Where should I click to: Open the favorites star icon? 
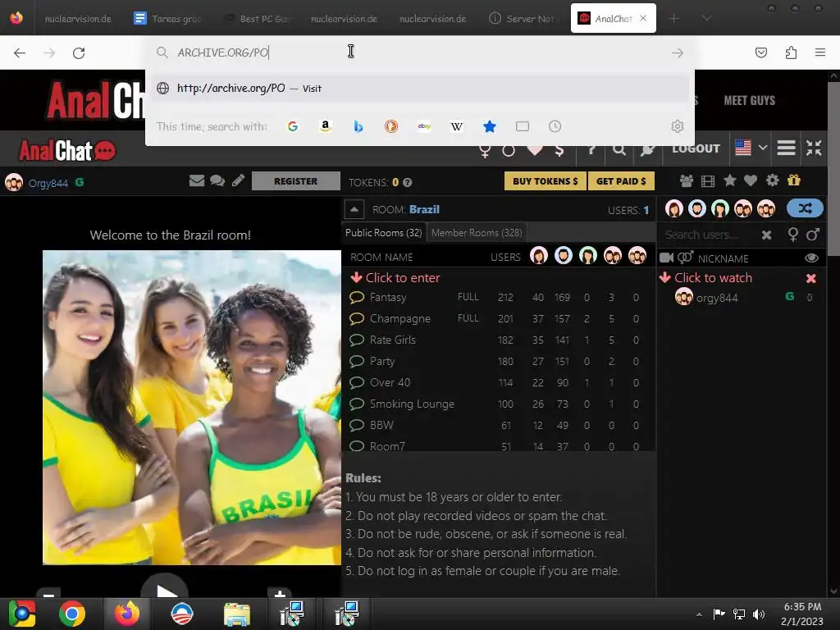point(729,180)
